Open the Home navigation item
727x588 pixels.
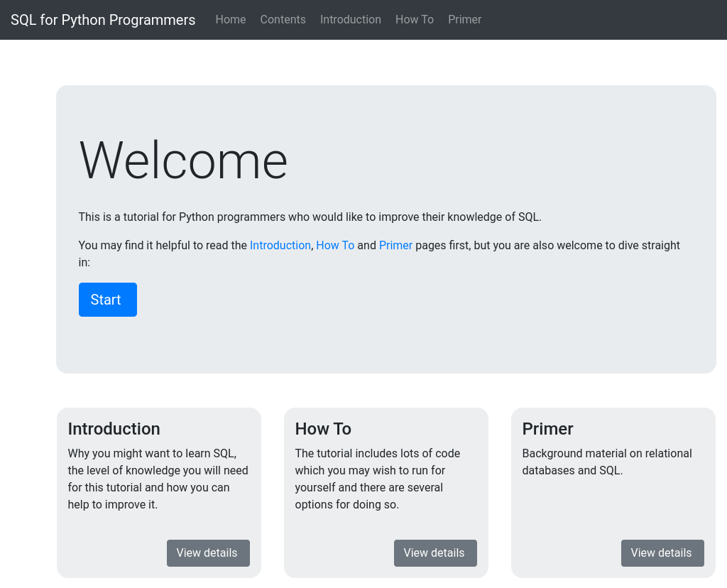tap(230, 19)
